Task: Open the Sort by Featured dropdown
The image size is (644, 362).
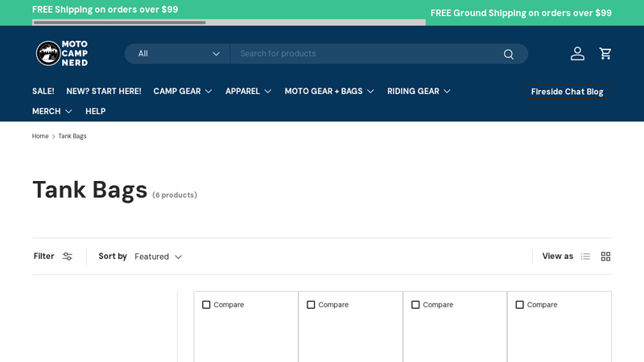Action: 158,257
